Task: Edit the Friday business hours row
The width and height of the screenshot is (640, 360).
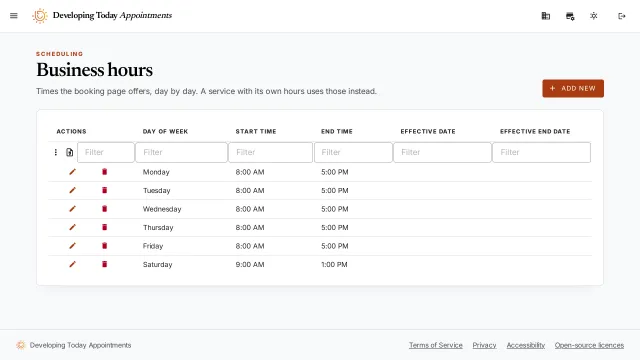Action: (72, 246)
